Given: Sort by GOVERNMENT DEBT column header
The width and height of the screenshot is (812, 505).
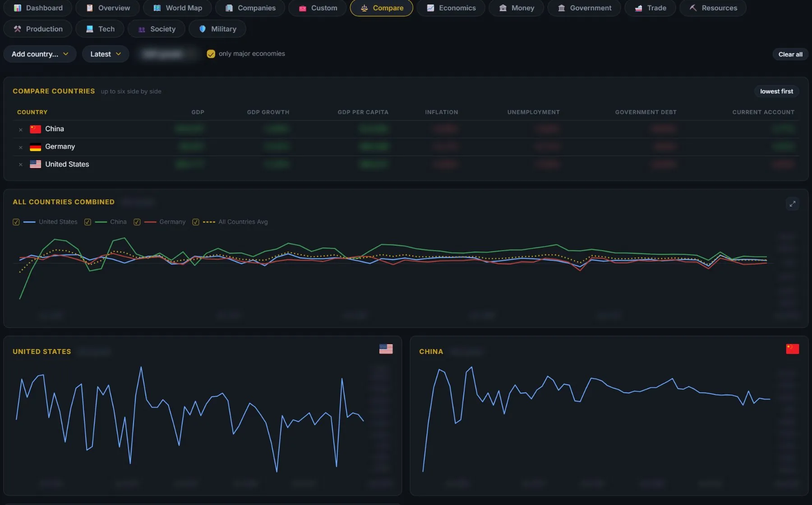Looking at the screenshot, I should pyautogui.click(x=646, y=112).
